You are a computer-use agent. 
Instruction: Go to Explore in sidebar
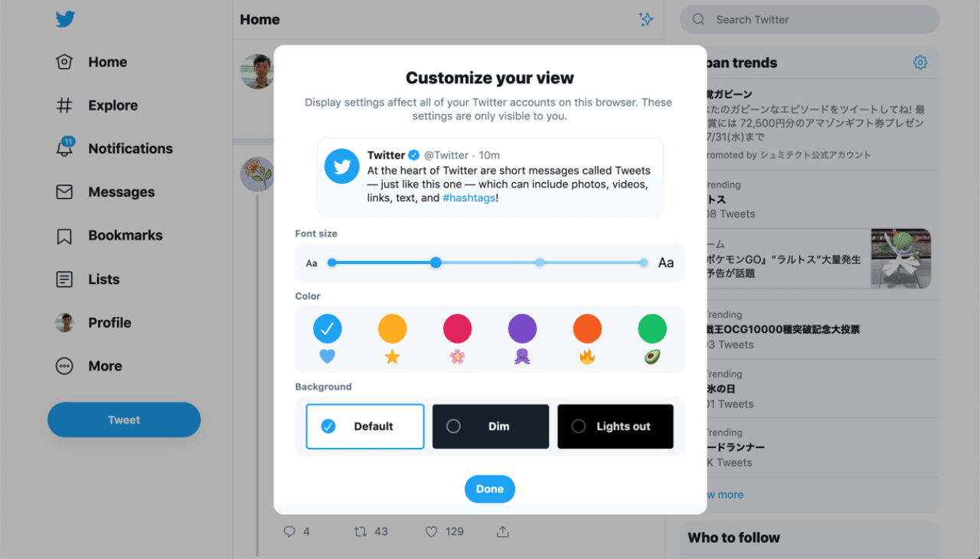(x=96, y=106)
